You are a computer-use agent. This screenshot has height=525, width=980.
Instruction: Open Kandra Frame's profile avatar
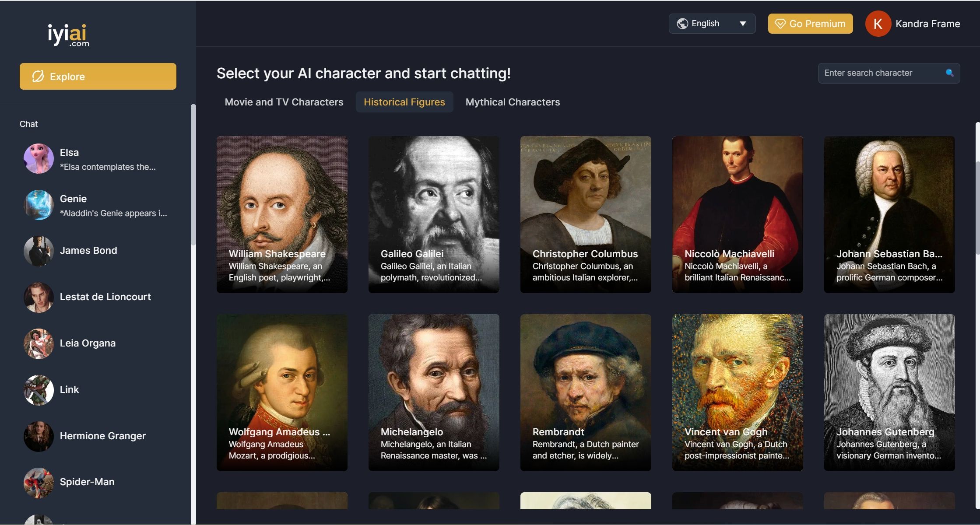pyautogui.click(x=878, y=24)
